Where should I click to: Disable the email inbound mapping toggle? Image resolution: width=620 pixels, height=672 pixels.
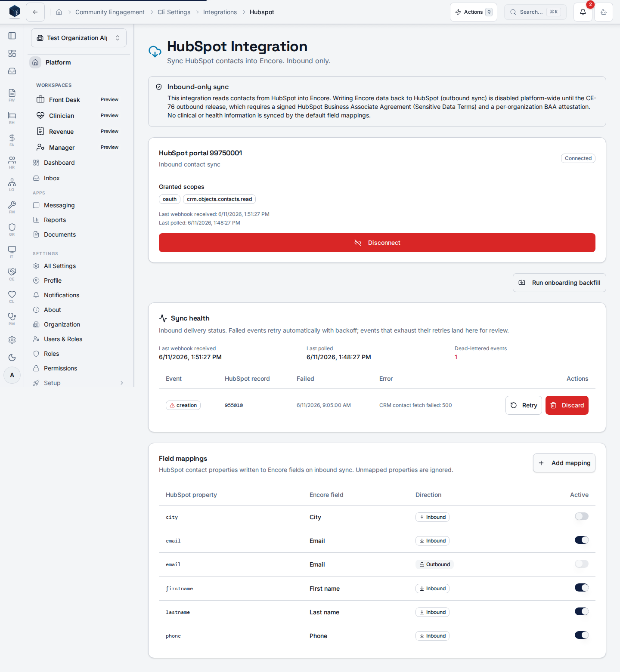tap(581, 540)
